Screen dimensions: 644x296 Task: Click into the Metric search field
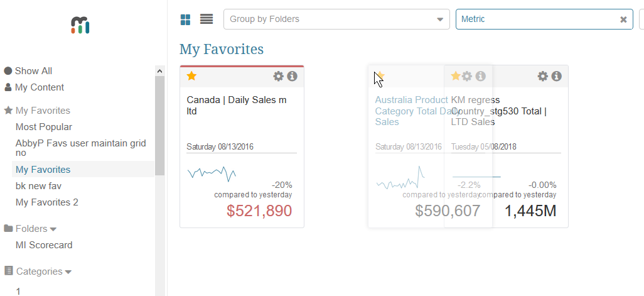tap(537, 19)
